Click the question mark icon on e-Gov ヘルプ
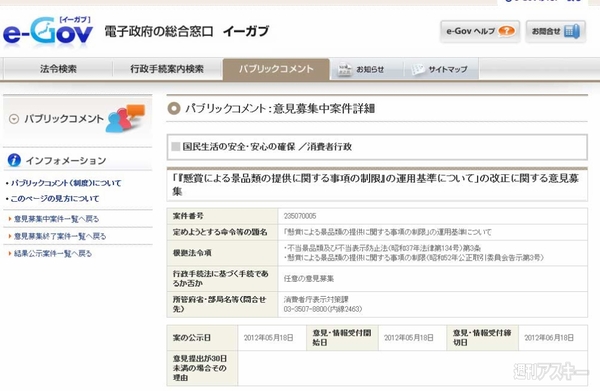The image size is (600, 391). [x=506, y=31]
